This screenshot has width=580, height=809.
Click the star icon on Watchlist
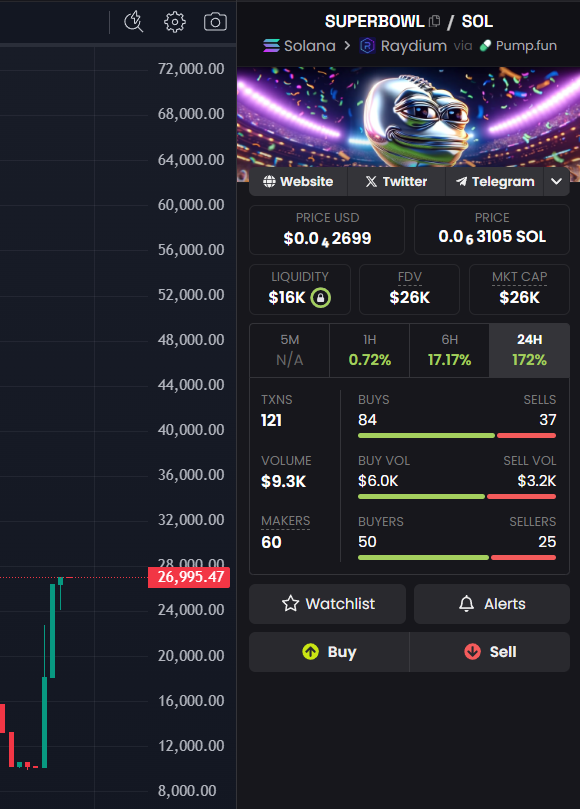tap(291, 604)
